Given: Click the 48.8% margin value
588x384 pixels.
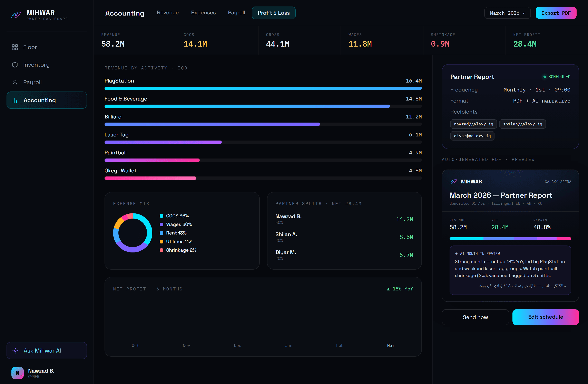Looking at the screenshot, I should [x=542, y=227].
